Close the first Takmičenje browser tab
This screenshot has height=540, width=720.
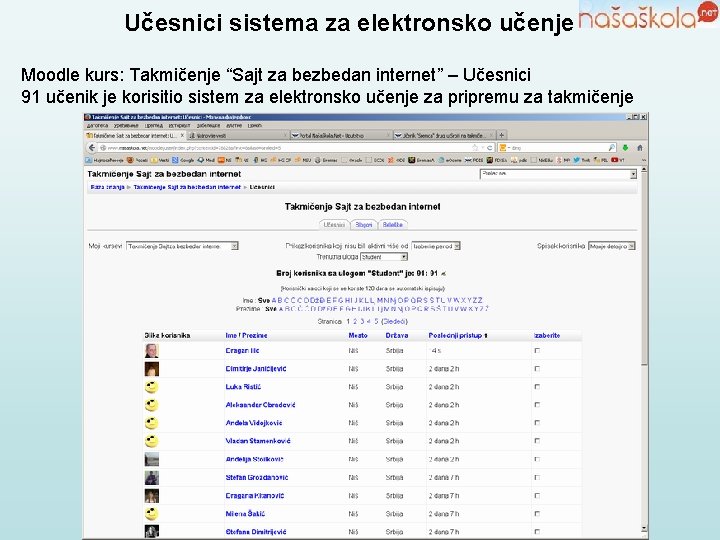182,135
